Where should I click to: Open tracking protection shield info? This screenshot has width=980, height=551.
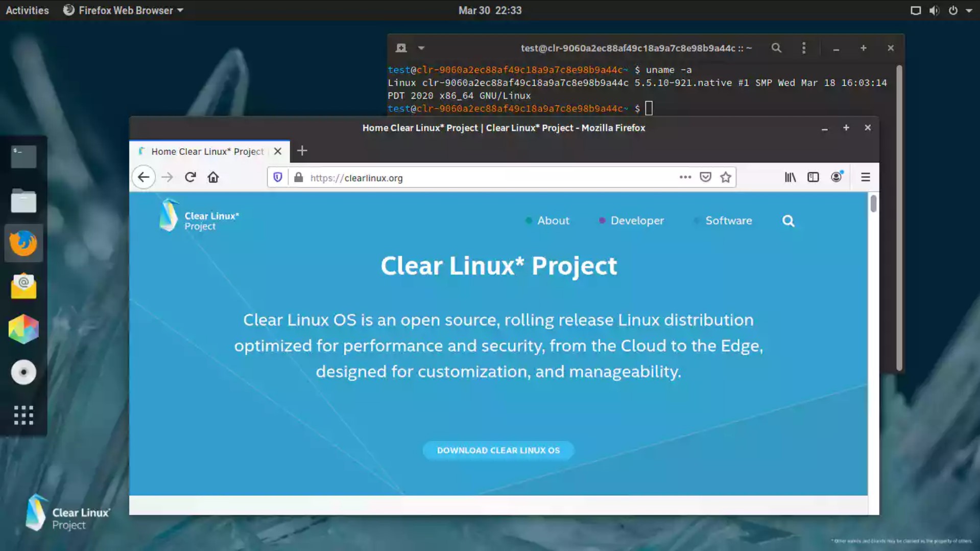(278, 177)
